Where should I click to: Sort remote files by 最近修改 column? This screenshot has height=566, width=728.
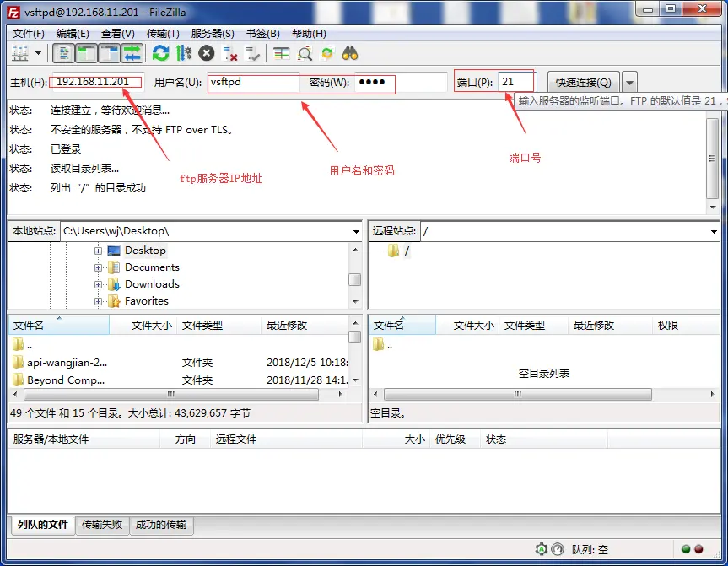(610, 326)
